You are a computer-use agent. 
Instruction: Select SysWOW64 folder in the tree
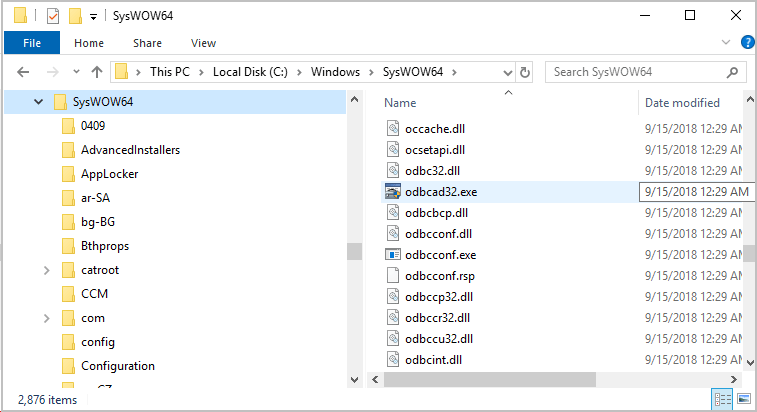102,102
